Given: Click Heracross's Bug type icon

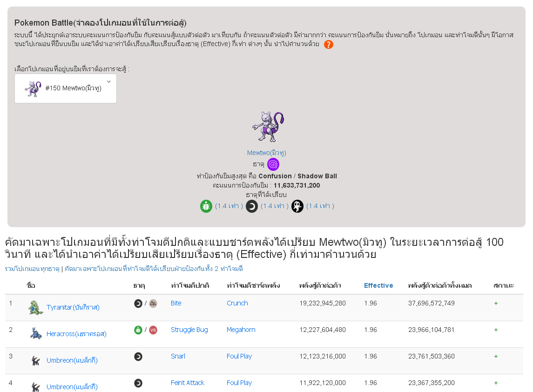Looking at the screenshot, I should point(138,330).
